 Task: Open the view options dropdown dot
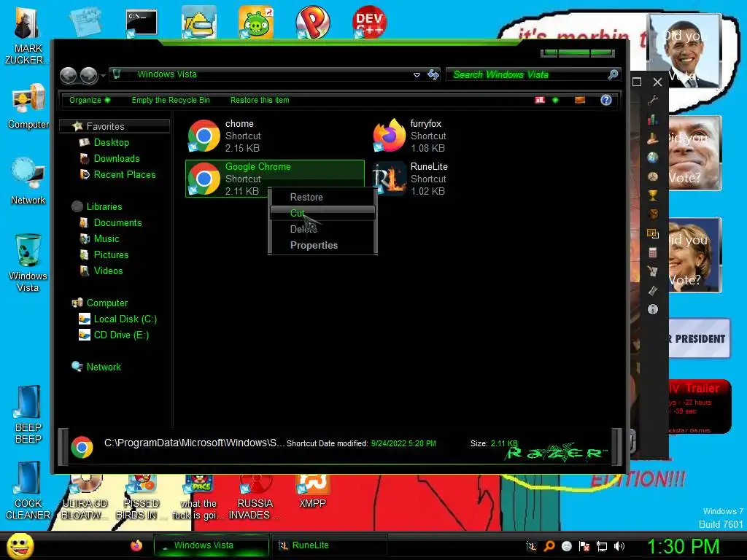pos(555,100)
